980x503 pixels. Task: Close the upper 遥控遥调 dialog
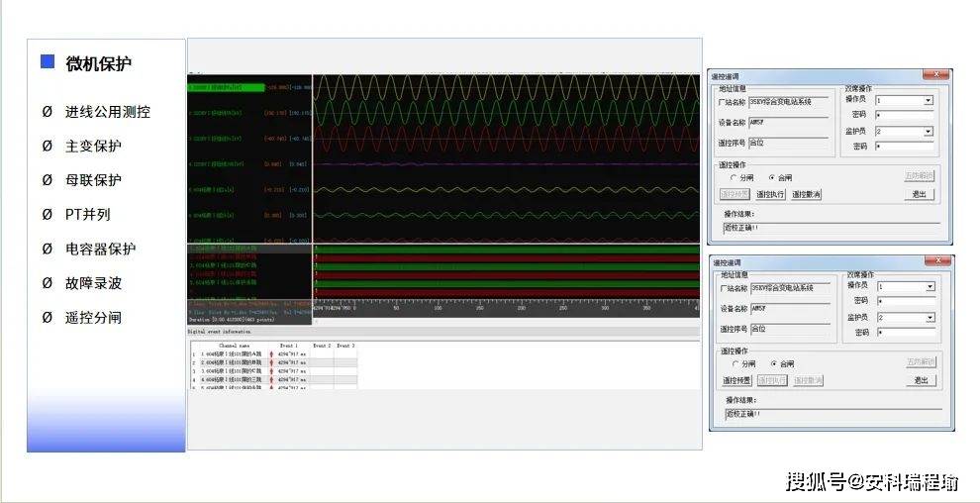click(x=936, y=75)
